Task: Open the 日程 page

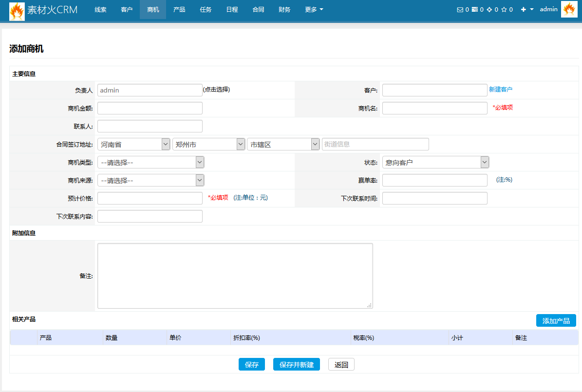Action: pos(232,10)
